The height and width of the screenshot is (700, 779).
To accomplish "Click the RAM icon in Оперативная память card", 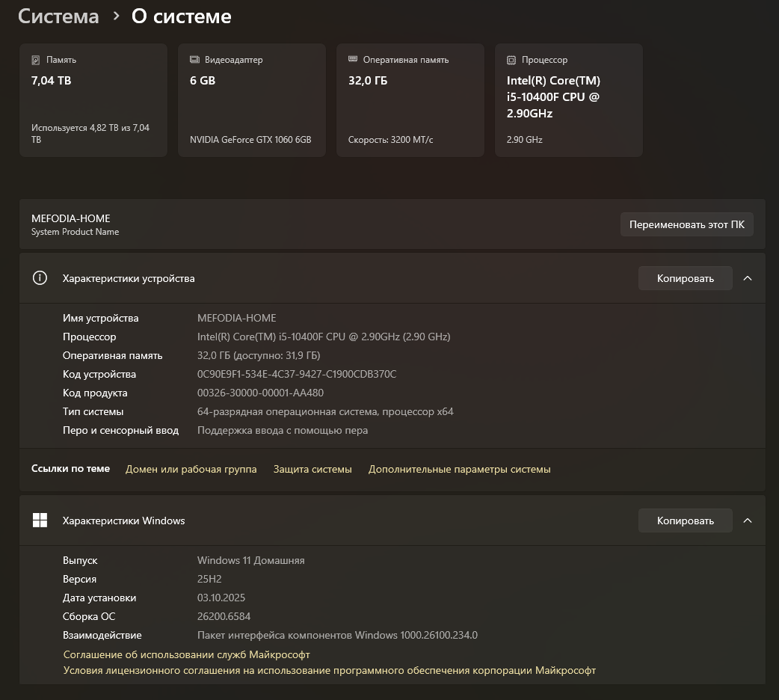I will coord(353,60).
